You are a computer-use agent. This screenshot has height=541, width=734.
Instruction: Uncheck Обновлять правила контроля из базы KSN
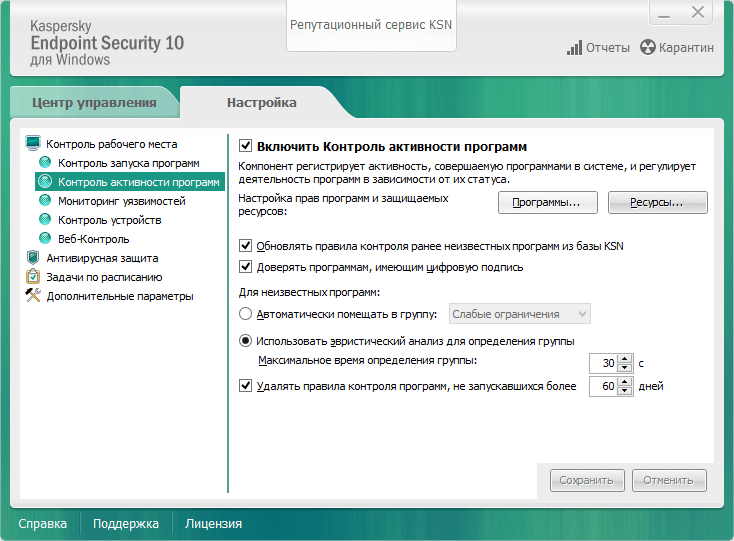point(245,245)
